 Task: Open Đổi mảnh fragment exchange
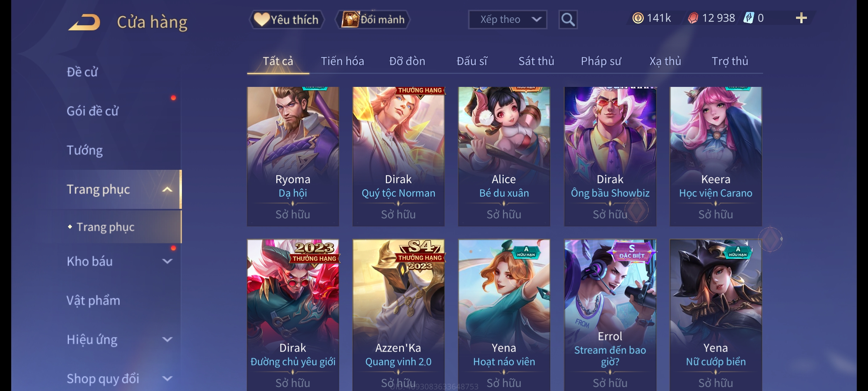click(373, 20)
